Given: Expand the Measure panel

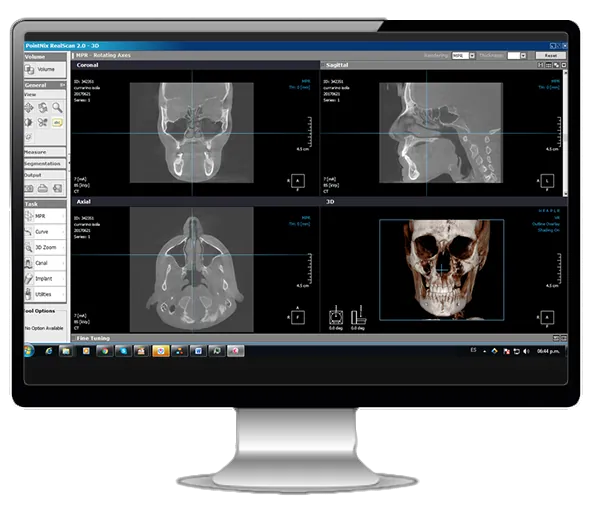Looking at the screenshot, I should [45, 152].
